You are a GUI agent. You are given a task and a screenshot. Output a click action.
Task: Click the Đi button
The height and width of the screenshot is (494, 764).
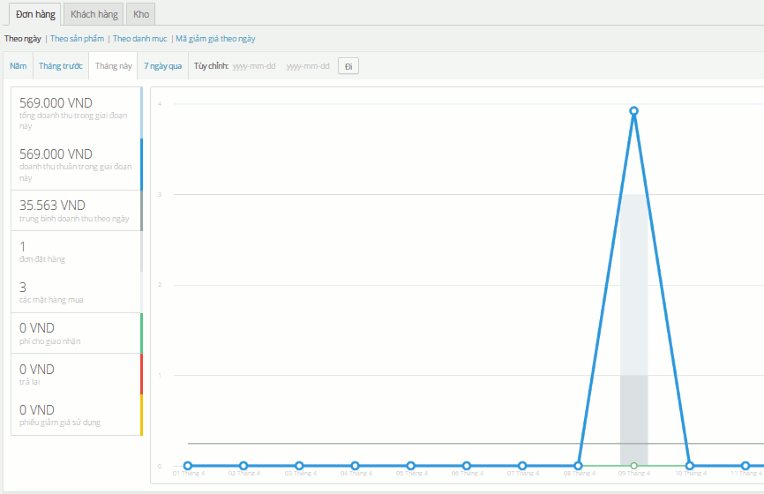348,66
